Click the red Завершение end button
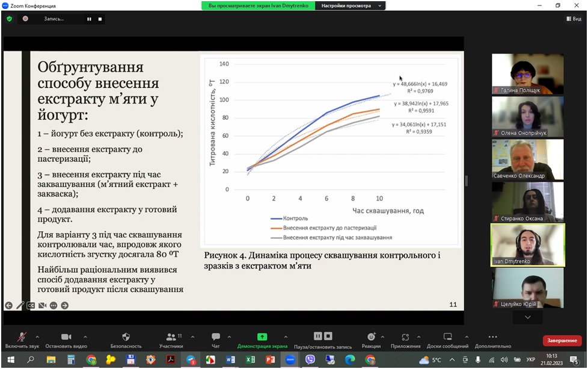The height and width of the screenshot is (369, 588). (x=562, y=341)
